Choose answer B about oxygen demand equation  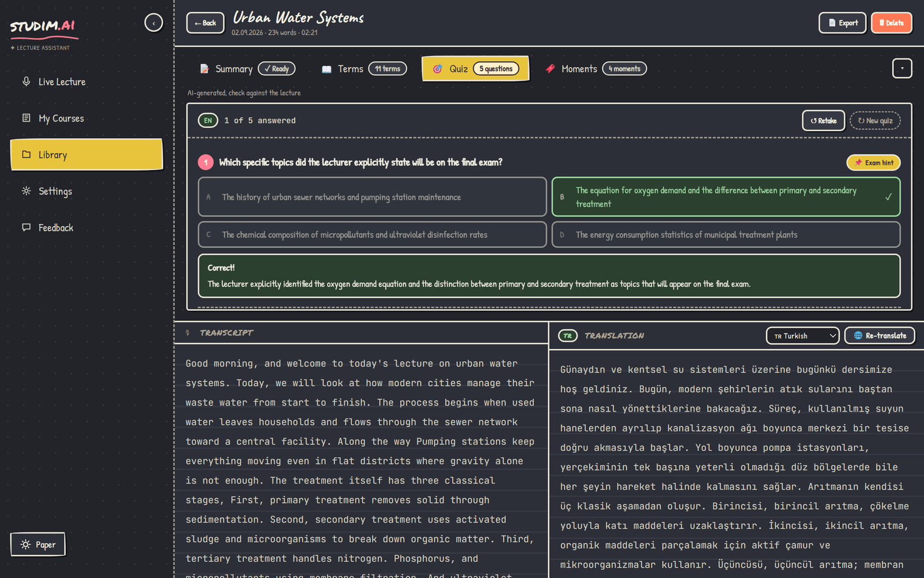[726, 197]
